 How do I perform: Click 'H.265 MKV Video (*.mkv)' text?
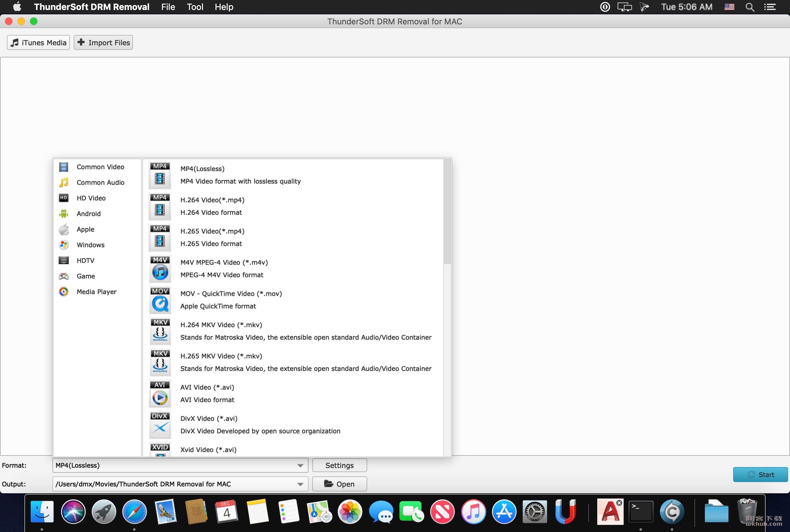[x=221, y=356]
